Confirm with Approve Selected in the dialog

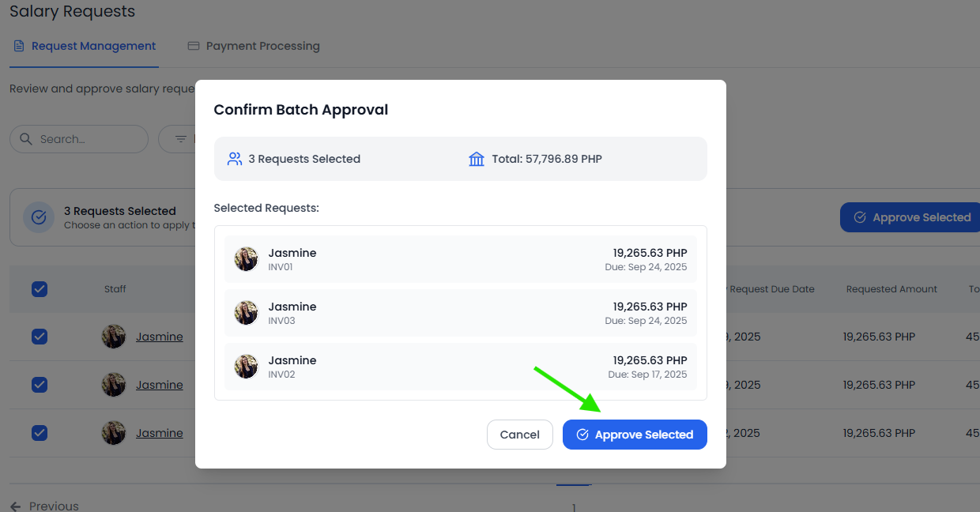point(635,435)
